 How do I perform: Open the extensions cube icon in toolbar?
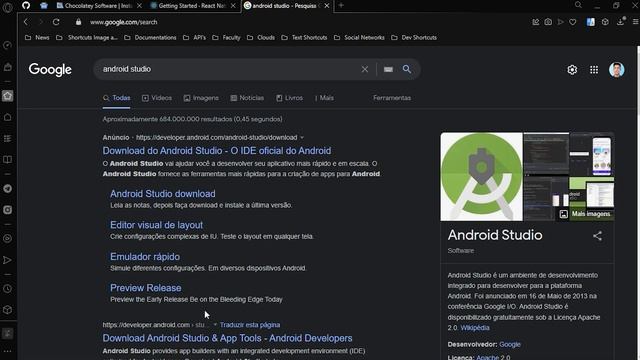point(605,22)
